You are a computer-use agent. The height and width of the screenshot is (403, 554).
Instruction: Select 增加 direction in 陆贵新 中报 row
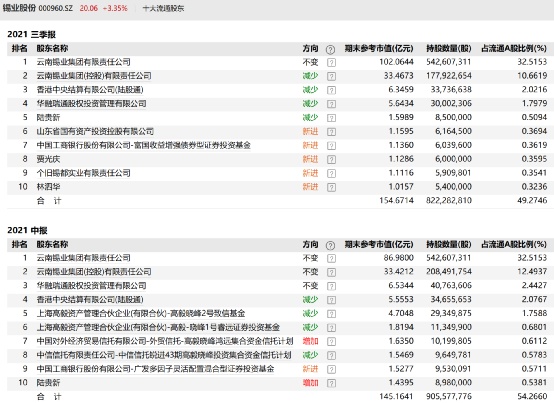pyautogui.click(x=310, y=383)
